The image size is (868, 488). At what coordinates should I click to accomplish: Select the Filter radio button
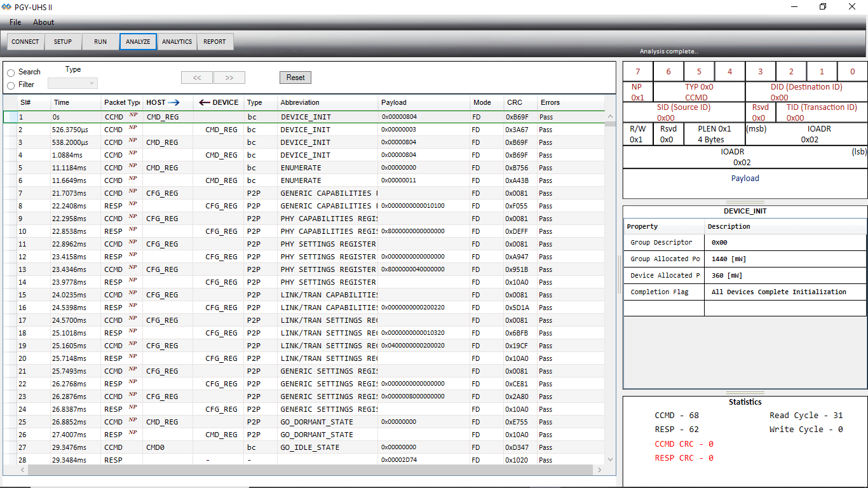click(x=11, y=86)
